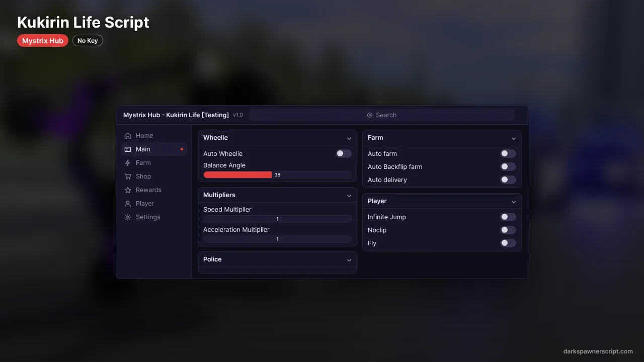The width and height of the screenshot is (644, 362).
Task: Select the Main tab label
Action: pos(143,149)
